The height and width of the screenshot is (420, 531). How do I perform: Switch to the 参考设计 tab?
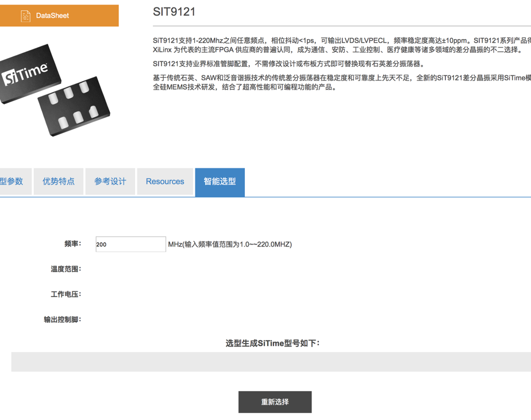pos(110,182)
